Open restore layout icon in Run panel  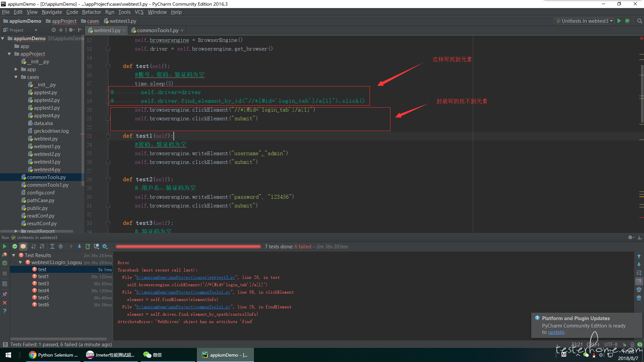click(5, 284)
